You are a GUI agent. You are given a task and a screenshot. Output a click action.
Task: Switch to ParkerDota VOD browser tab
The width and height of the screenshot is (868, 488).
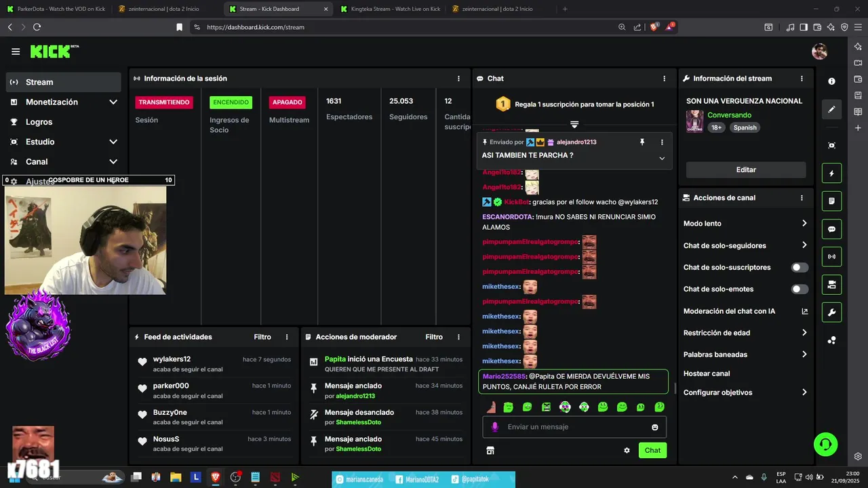coord(56,9)
